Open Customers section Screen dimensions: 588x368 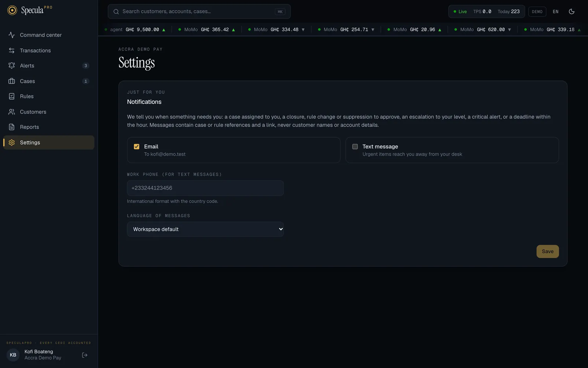[49, 112]
